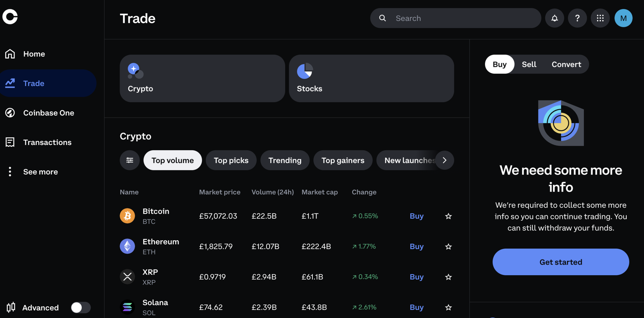Click the Coinbase logo icon

(x=10, y=17)
